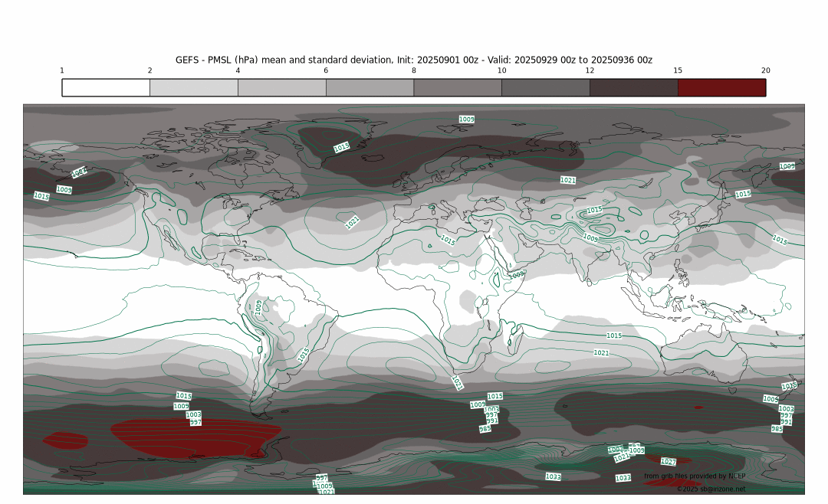Viewport: 828px width, 504px height.
Task: Click the "from grib files provided by NCEP" text
Action: (694, 476)
